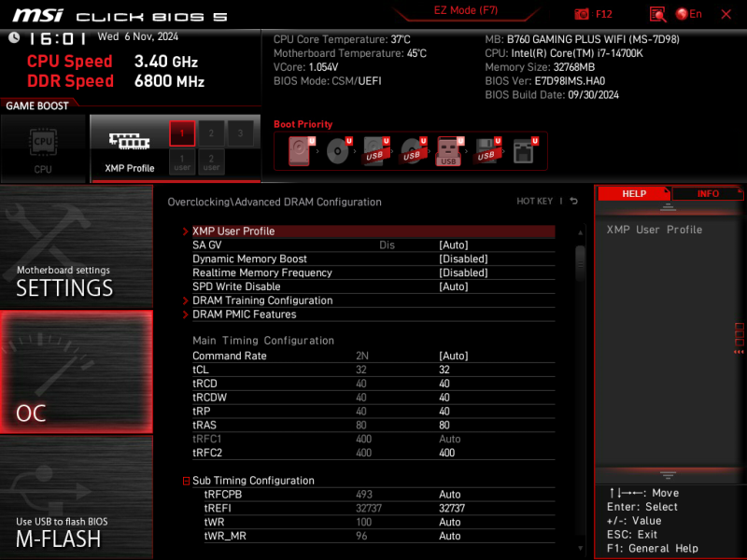This screenshot has width=747, height=560.
Task: Click the first hard drive in Boot Priority
Action: [301, 148]
